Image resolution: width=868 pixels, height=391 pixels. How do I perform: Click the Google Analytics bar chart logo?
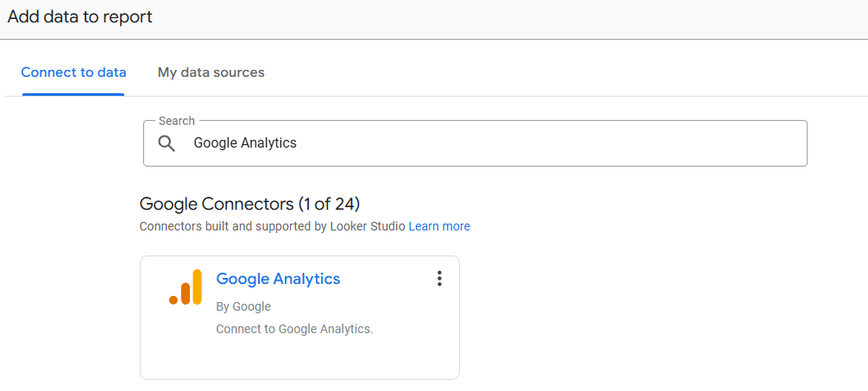(x=186, y=287)
